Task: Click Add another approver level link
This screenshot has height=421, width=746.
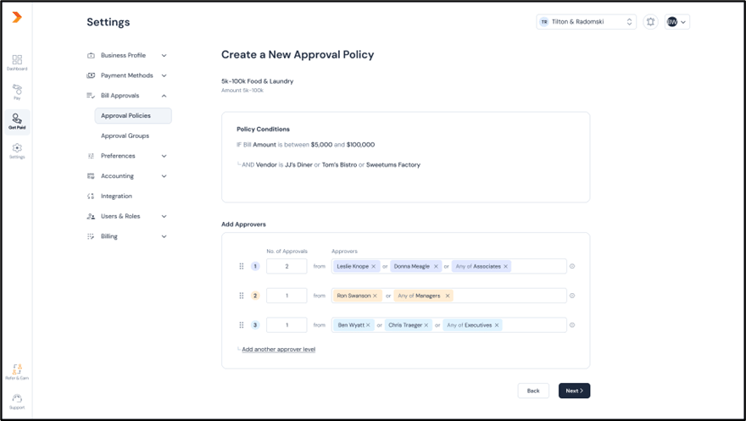Action: pyautogui.click(x=279, y=349)
